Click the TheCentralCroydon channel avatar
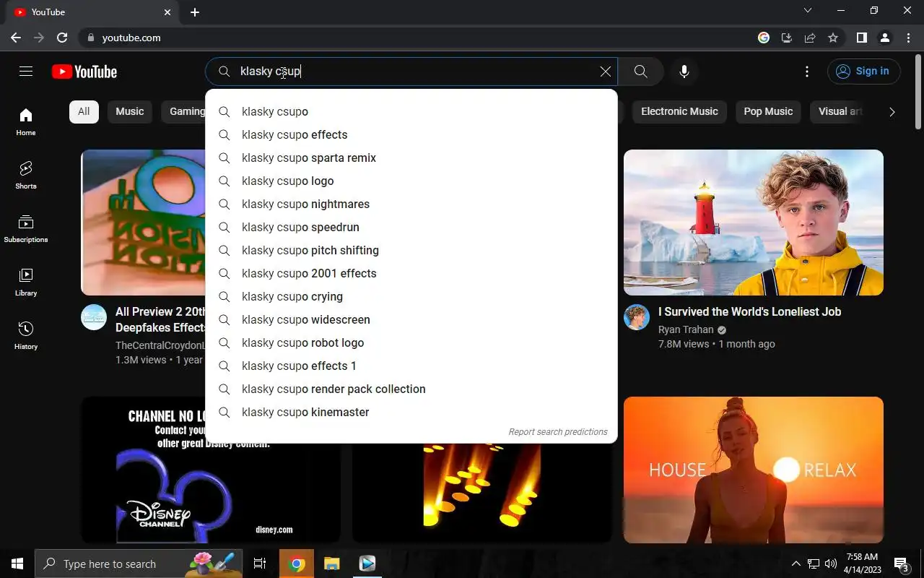The width and height of the screenshot is (924, 578). pyautogui.click(x=94, y=317)
